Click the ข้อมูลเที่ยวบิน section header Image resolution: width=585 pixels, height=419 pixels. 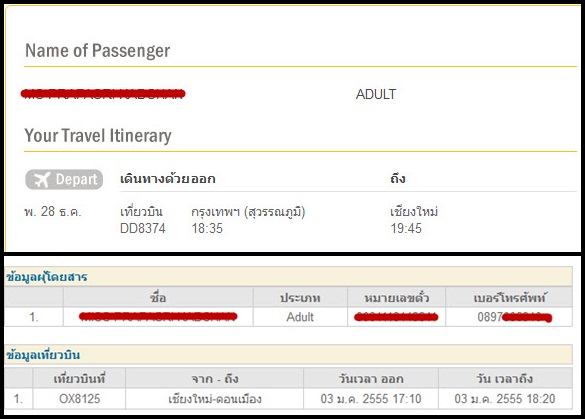click(x=43, y=355)
